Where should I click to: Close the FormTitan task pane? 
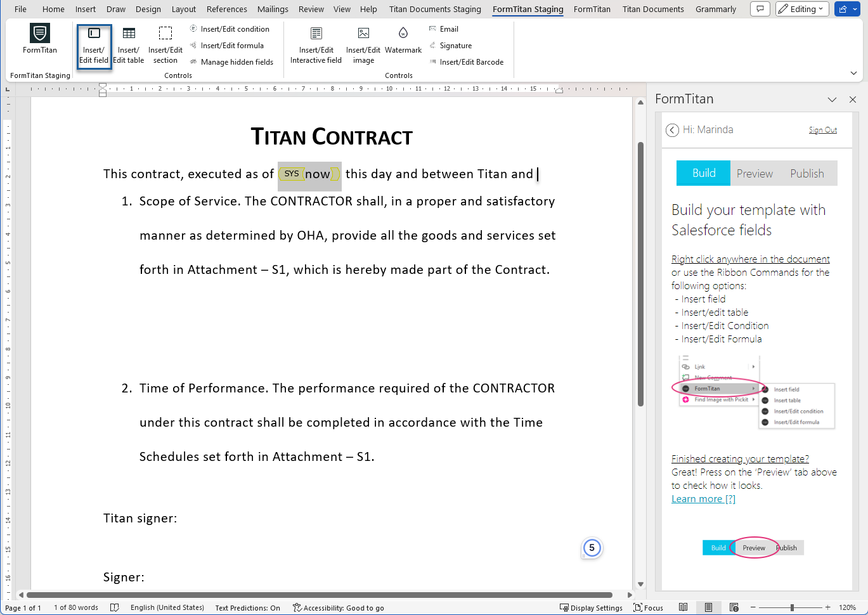click(853, 100)
